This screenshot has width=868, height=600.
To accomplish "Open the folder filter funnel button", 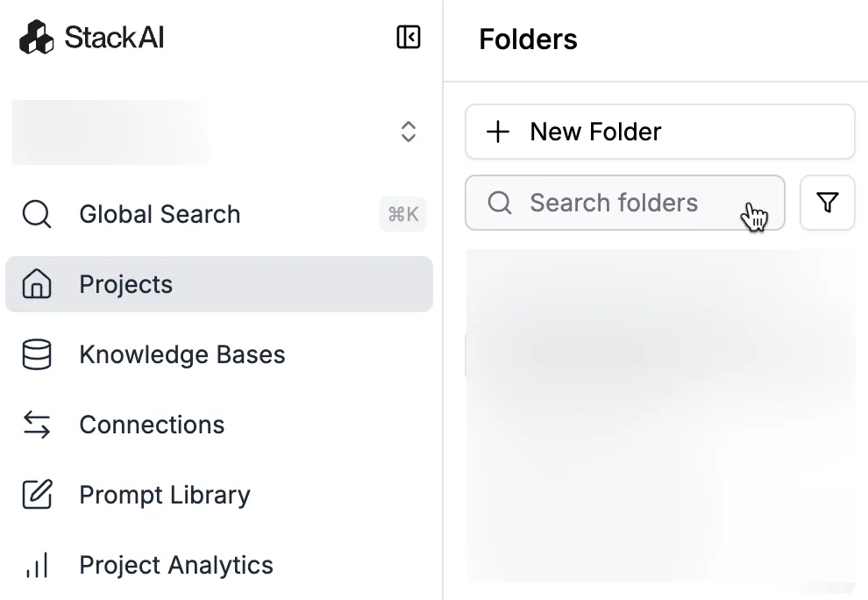I will 827,203.
